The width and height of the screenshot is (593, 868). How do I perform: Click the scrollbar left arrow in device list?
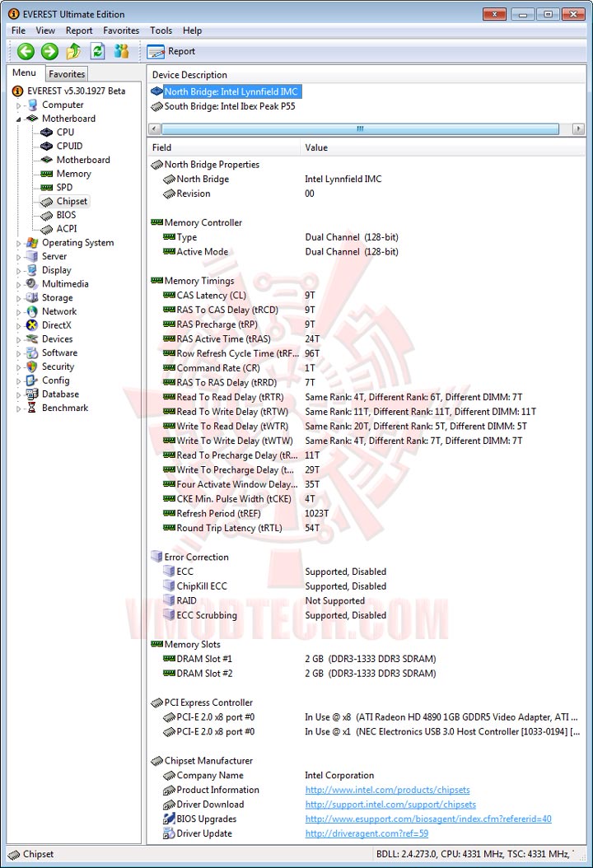[x=155, y=129]
